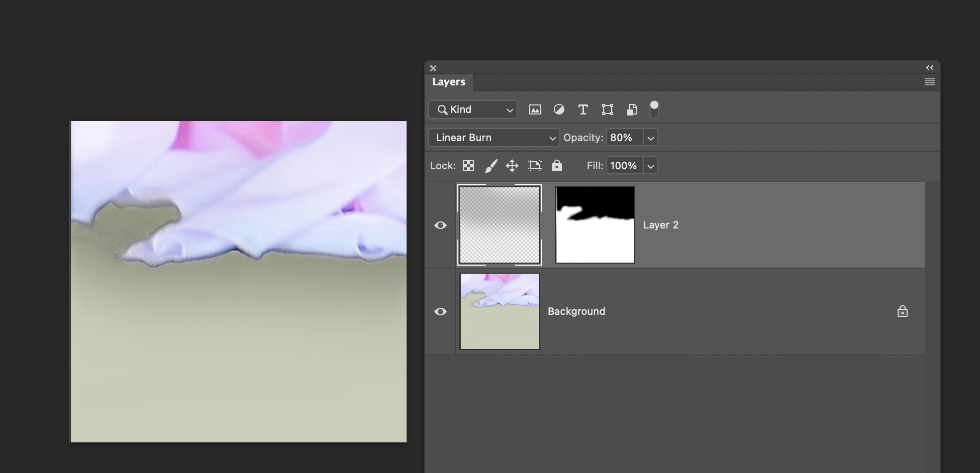Viewport: 980px width, 473px height.
Task: Hide the Background layer
Action: (x=441, y=311)
